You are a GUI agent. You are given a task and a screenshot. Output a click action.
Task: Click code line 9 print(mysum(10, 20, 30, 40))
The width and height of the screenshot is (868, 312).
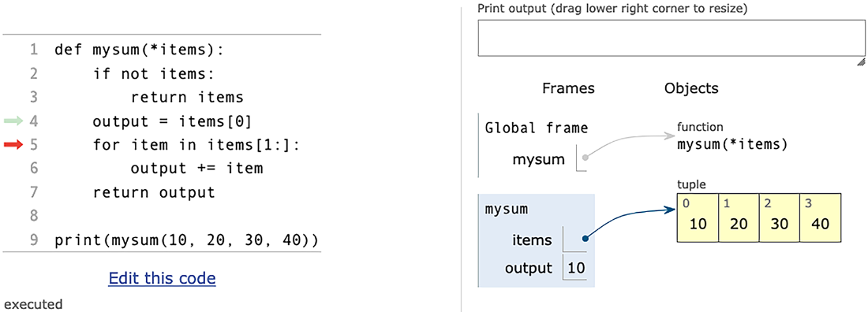pos(187,240)
